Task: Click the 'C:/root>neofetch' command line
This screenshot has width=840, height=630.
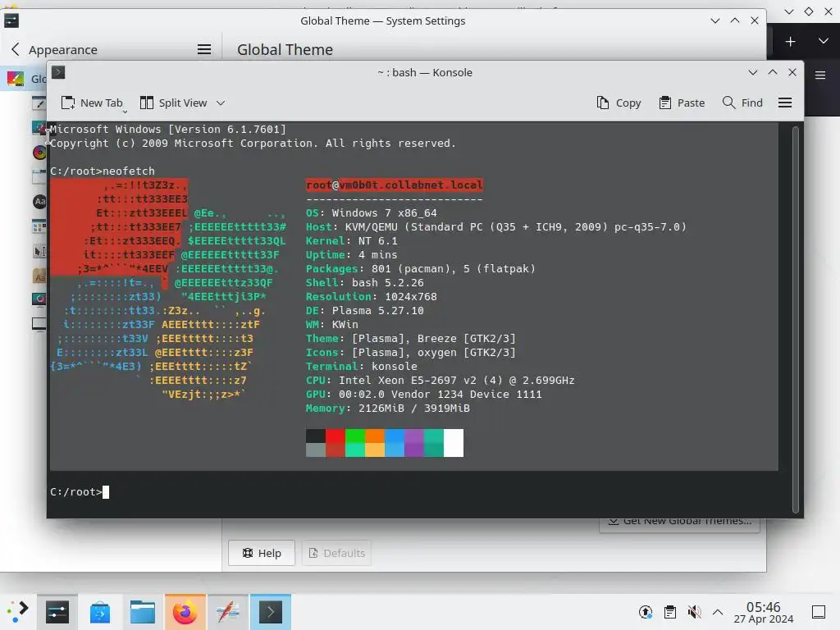Action: tap(103, 171)
